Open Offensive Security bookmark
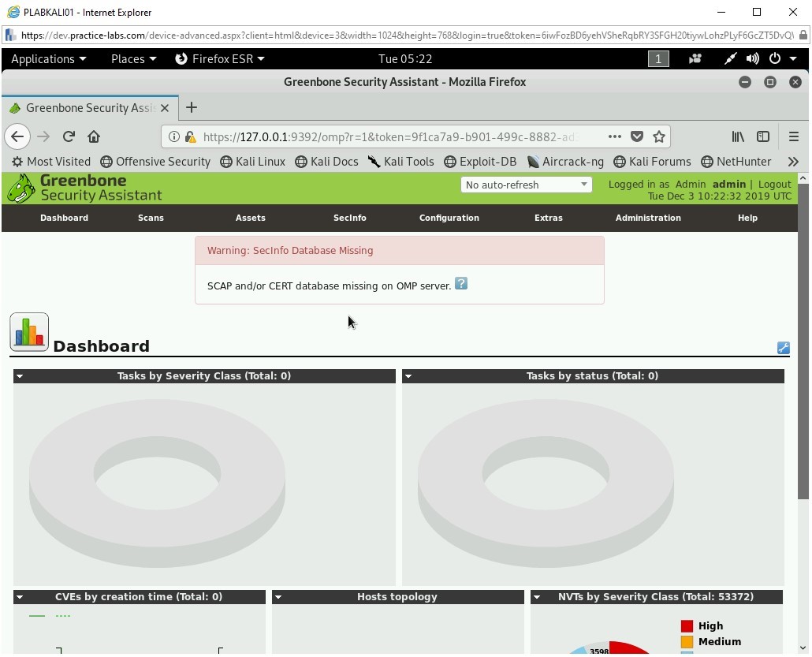The width and height of the screenshot is (812, 657). pyautogui.click(x=155, y=162)
